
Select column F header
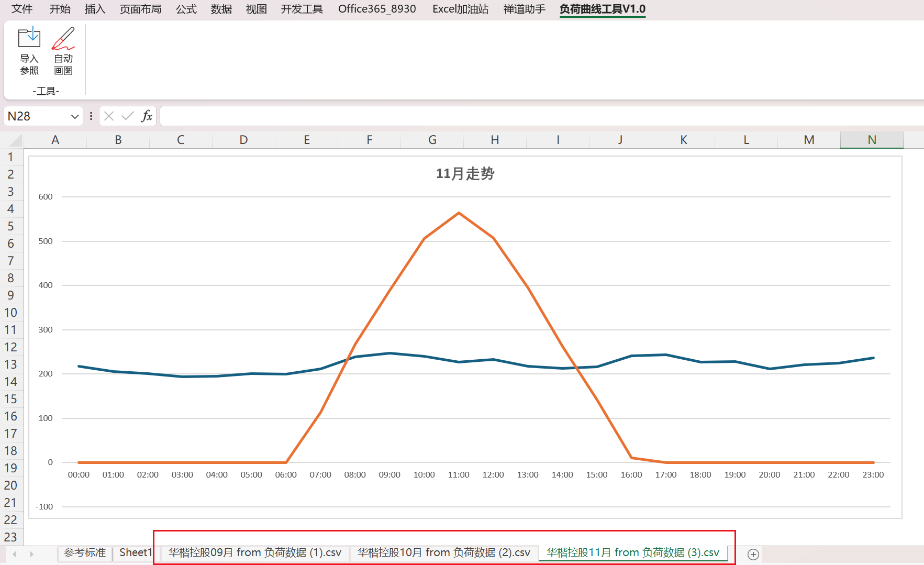tap(370, 140)
